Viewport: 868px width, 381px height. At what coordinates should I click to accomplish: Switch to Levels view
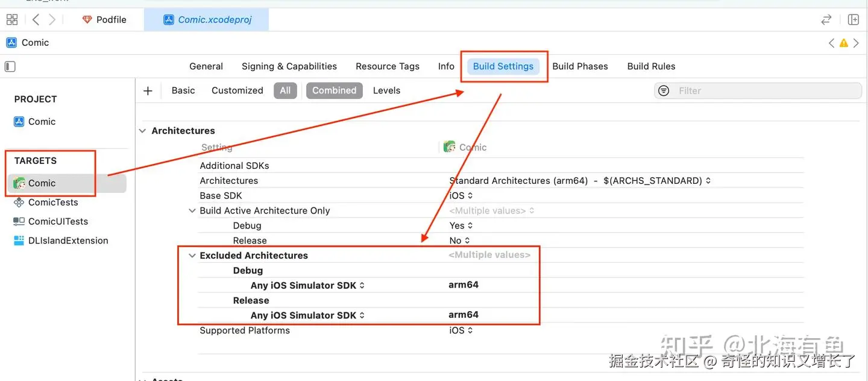386,90
